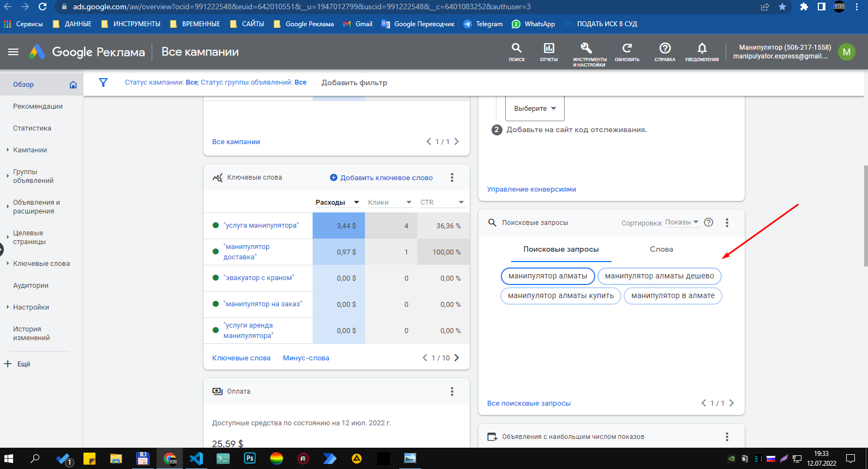Open Photoshop from the taskbar
868x469 pixels.
250,459
